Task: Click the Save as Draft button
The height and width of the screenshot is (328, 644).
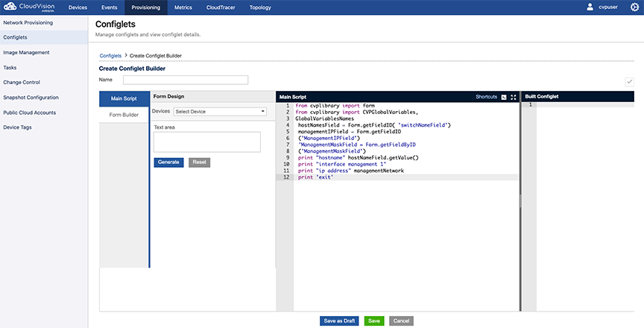Action: [x=339, y=321]
